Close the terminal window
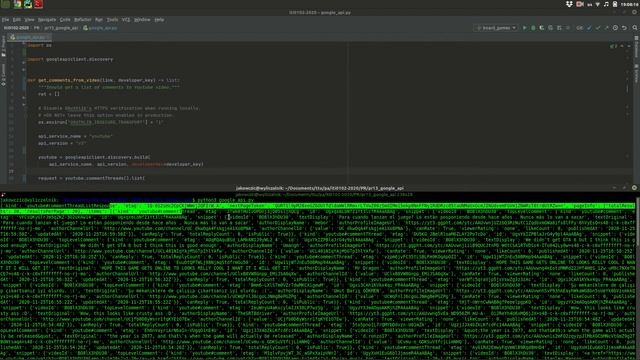 634,188
